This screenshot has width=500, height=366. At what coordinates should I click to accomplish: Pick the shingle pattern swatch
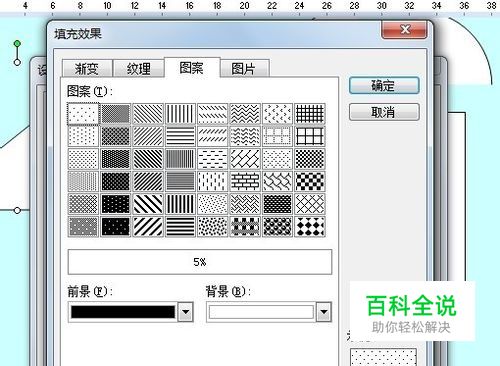tap(277, 182)
